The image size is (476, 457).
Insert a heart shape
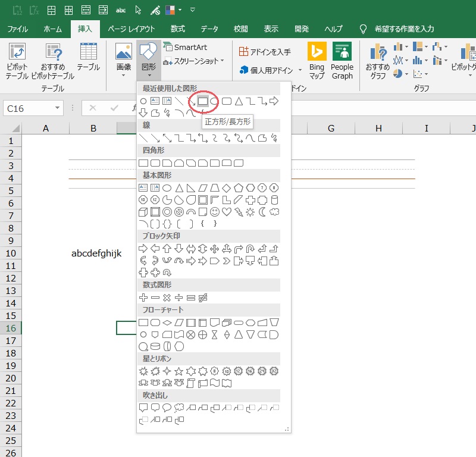point(227,212)
